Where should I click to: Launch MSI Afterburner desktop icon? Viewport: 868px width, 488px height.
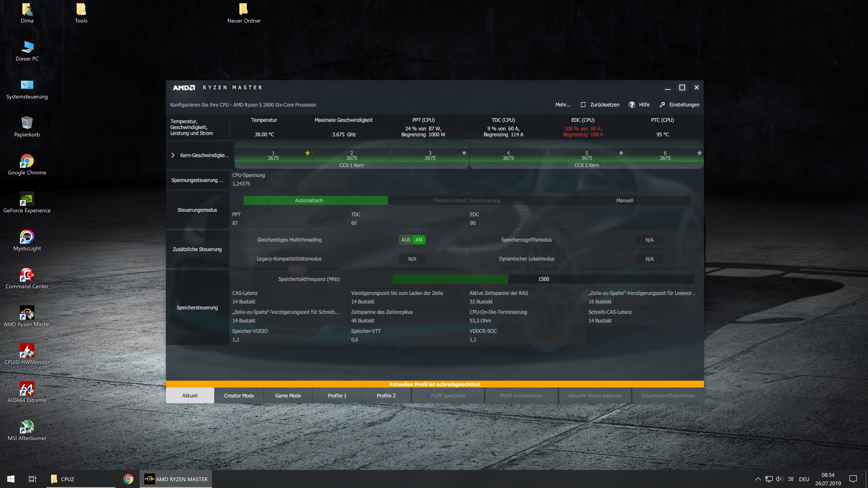pos(27,427)
